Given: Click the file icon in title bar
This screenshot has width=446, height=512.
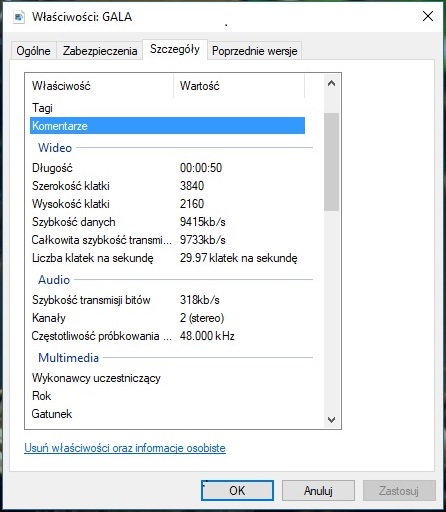Looking at the screenshot, I should click(x=19, y=17).
